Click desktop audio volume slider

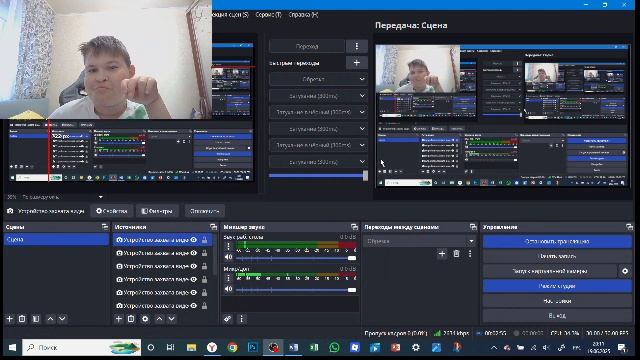pos(296,258)
